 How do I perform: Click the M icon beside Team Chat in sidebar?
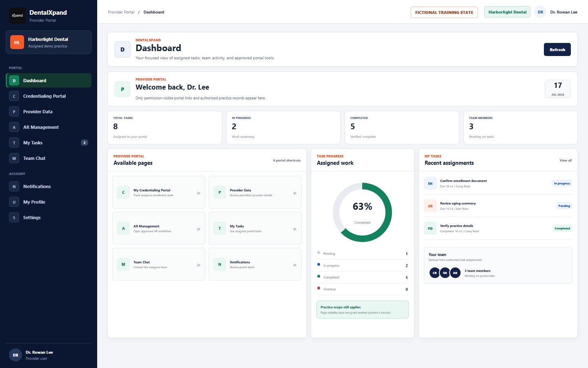[x=14, y=158]
